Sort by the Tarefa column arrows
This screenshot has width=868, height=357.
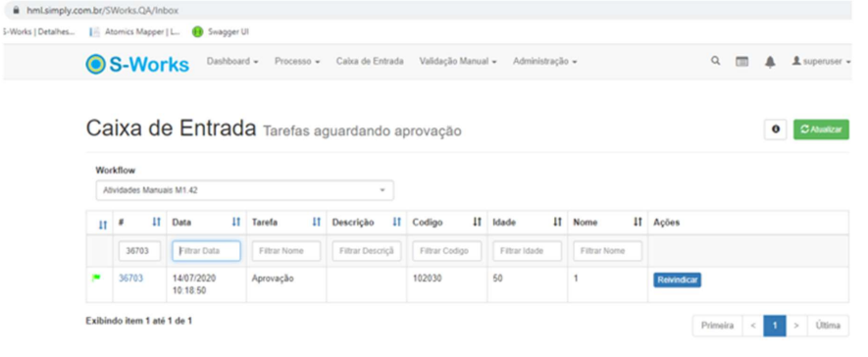[316, 222]
